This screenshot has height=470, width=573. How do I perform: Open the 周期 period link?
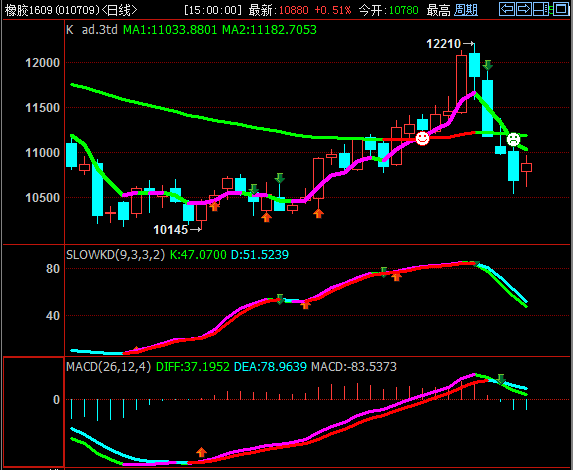pyautogui.click(x=466, y=10)
